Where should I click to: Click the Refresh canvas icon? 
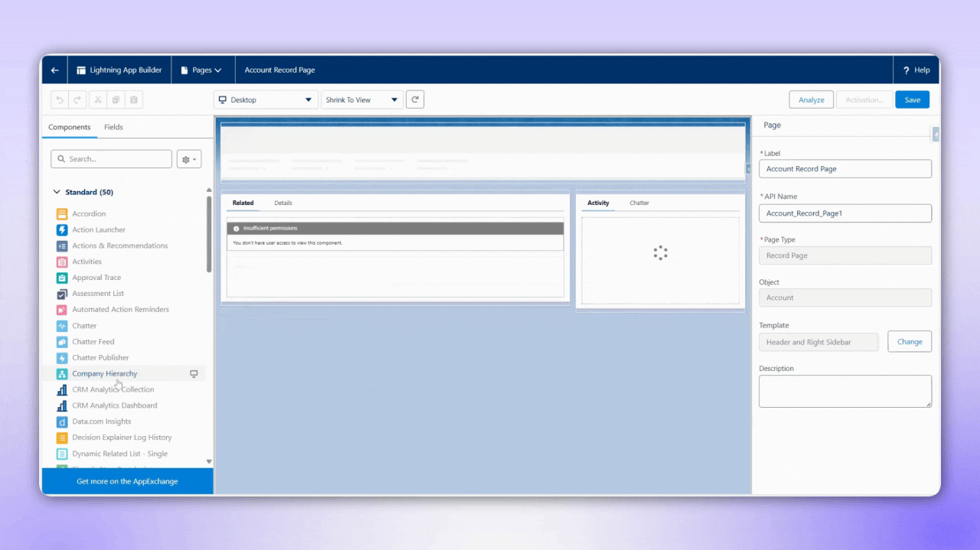415,99
